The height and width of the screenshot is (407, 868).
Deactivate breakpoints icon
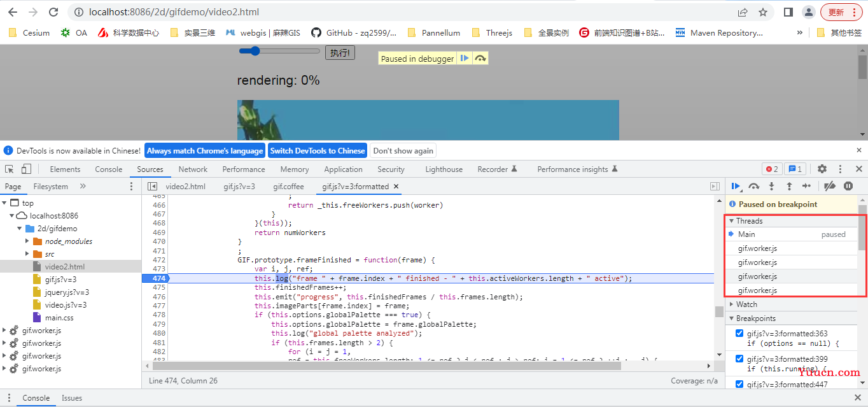pos(830,186)
